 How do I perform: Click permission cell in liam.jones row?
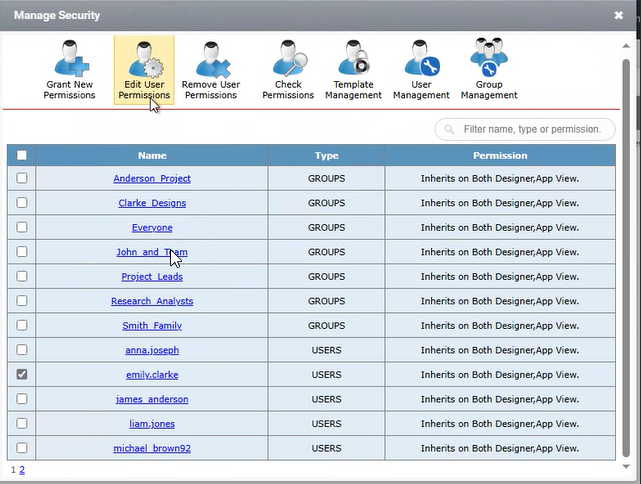coord(500,424)
